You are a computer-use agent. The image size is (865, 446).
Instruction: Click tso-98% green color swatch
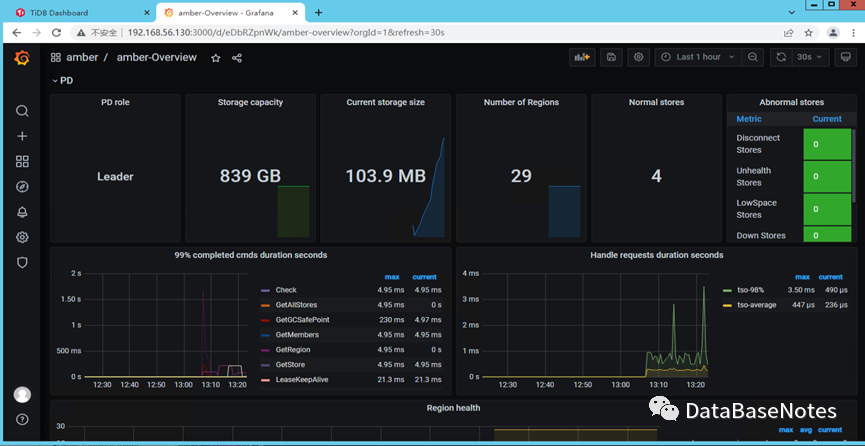click(x=728, y=290)
